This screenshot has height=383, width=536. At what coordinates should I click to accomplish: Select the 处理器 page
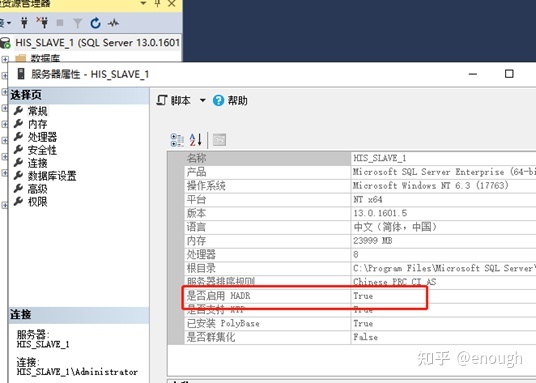coord(42,137)
